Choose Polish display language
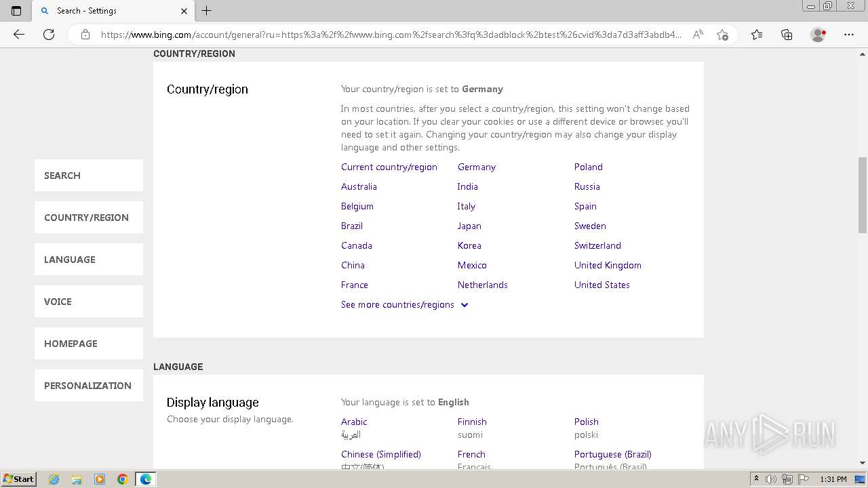868x488 pixels. pyautogui.click(x=587, y=422)
